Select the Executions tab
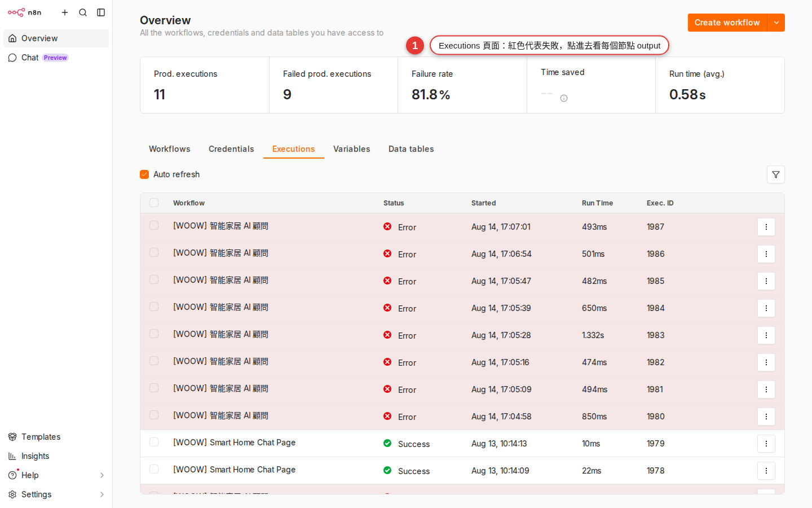The height and width of the screenshot is (508, 812). 294,149
